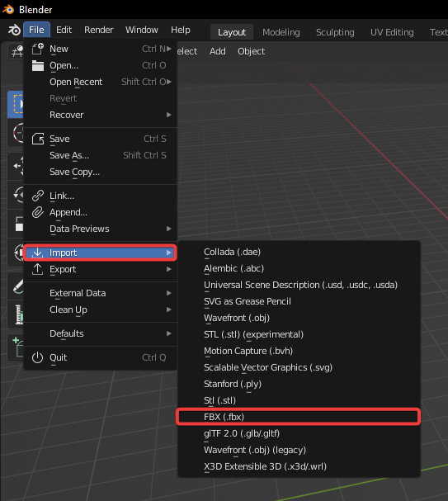448x501 pixels.
Task: Switch to the Modeling workspace tab
Action: 281,32
